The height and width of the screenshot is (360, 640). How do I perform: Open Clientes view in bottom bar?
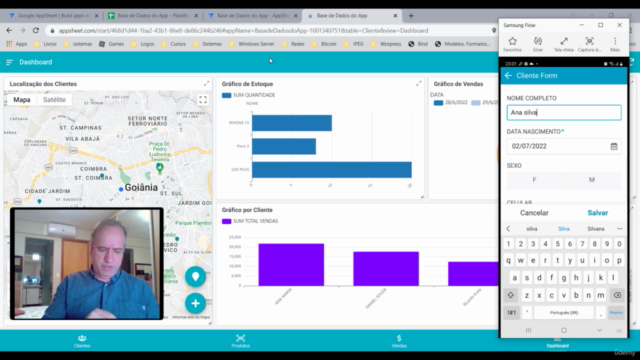pos(82,341)
